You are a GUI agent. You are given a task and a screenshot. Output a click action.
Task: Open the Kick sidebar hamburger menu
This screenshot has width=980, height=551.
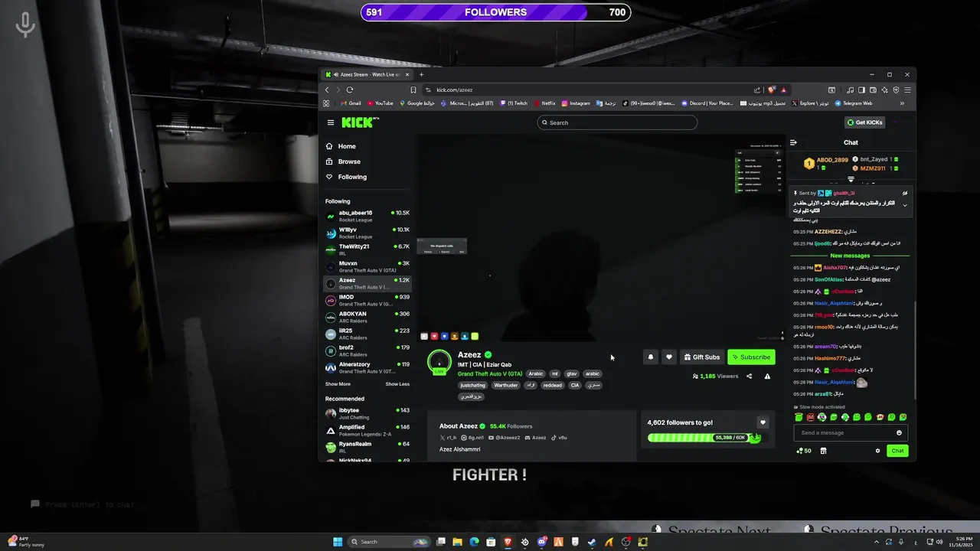(x=331, y=122)
